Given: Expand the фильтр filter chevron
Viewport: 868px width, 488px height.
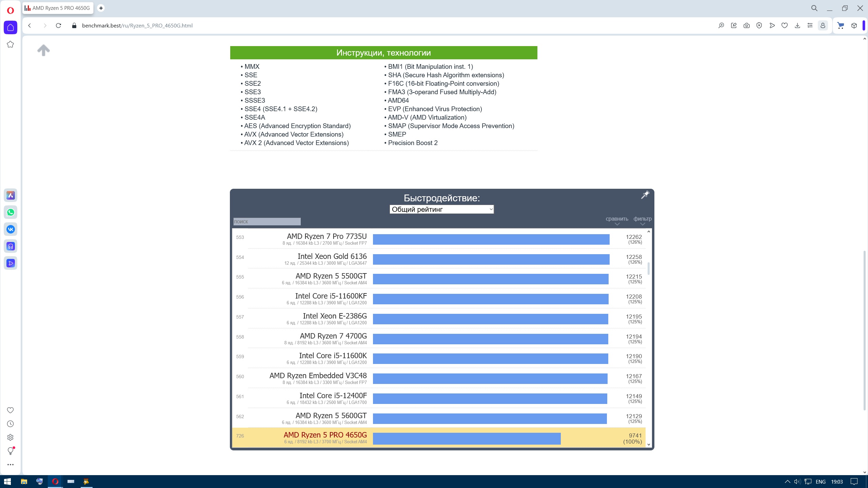Looking at the screenshot, I should [642, 224].
